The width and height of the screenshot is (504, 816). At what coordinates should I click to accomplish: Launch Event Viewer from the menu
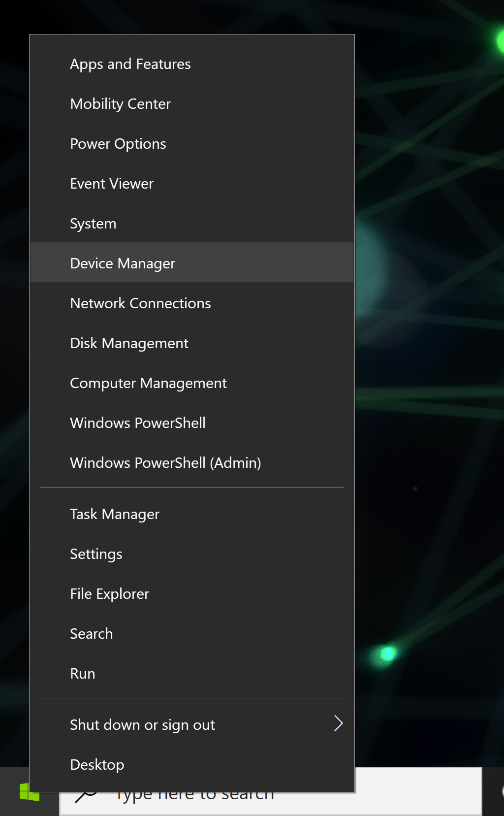click(112, 184)
